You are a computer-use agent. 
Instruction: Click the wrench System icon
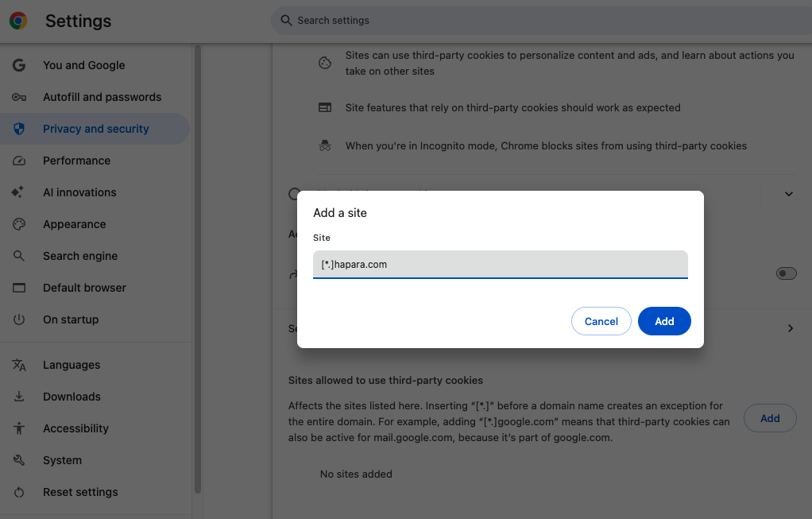[19, 460]
